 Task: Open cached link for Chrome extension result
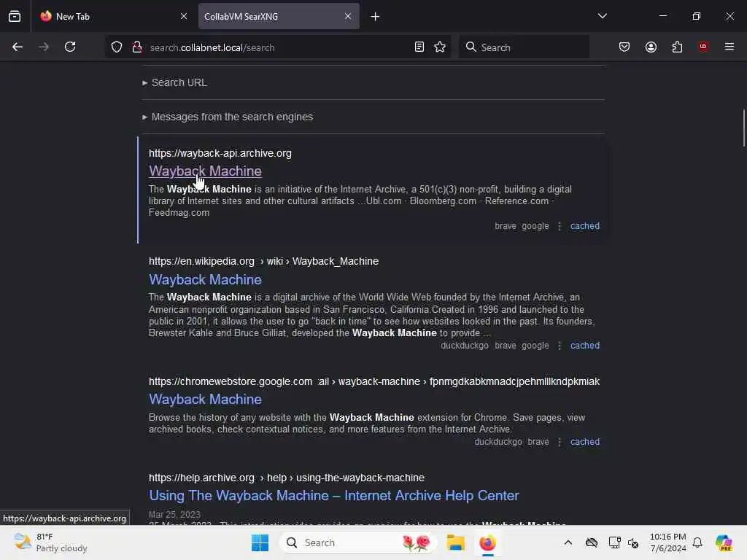(x=585, y=441)
